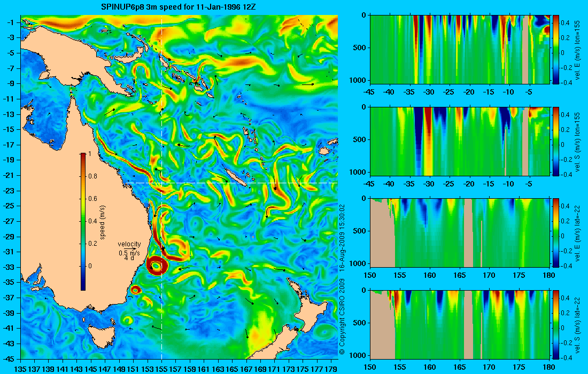Click the "velocity" legend label
This screenshot has width=588, height=374.
[129, 244]
